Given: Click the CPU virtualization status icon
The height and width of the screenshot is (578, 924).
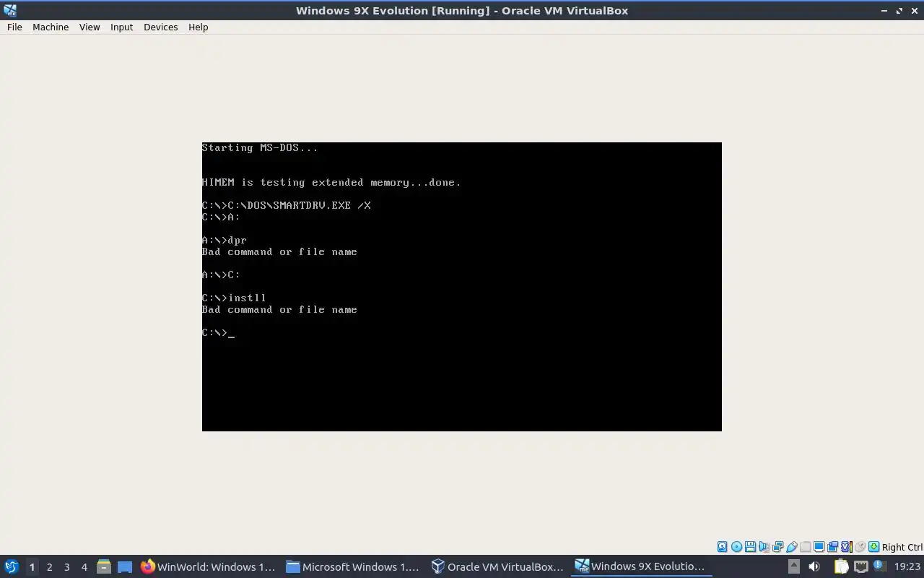Looking at the screenshot, I should [847, 547].
